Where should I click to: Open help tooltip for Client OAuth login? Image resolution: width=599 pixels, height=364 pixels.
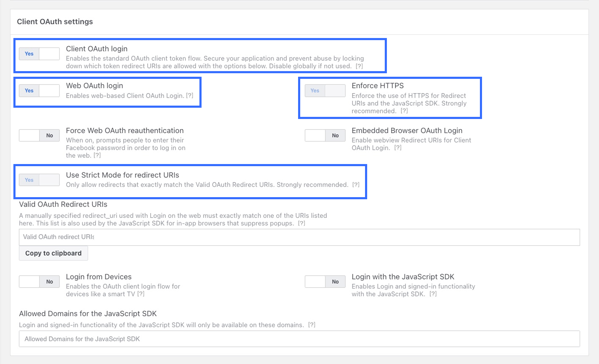click(x=359, y=66)
